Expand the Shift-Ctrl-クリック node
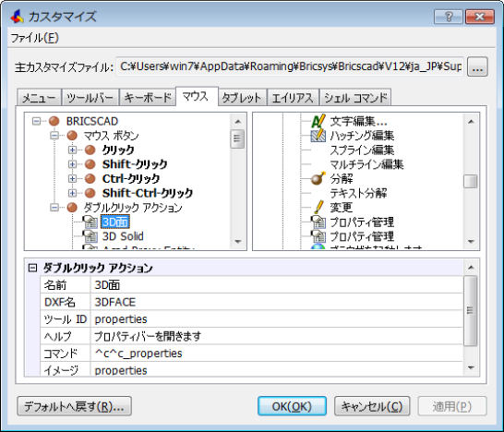This screenshot has height=432, width=504. (x=72, y=193)
